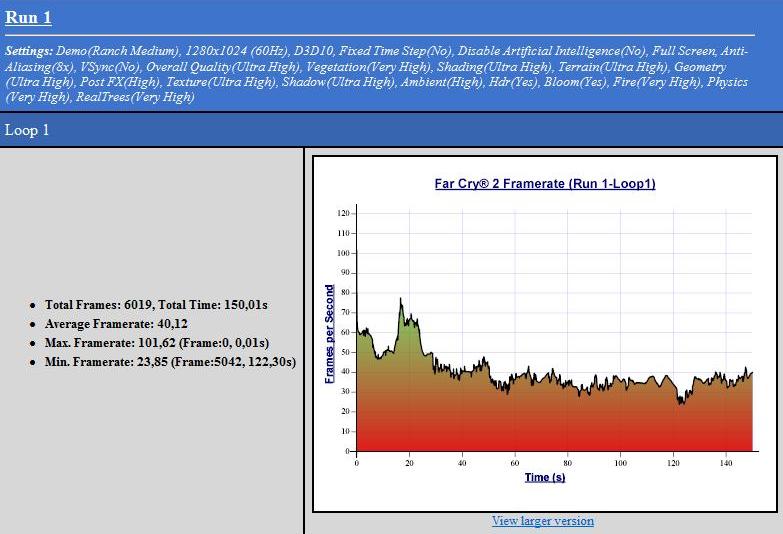Click the "Shadow(Ultra High)" settings text
Image resolution: width=783 pixels, height=534 pixels.
pos(338,82)
